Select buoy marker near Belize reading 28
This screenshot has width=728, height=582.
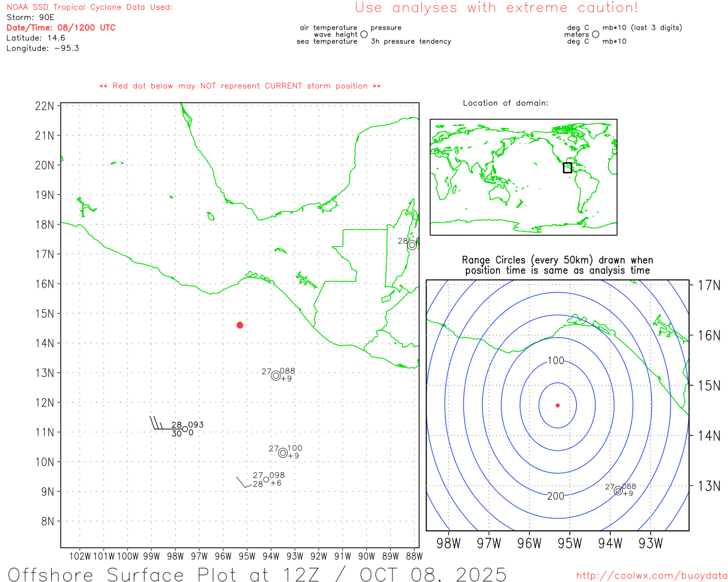point(412,245)
